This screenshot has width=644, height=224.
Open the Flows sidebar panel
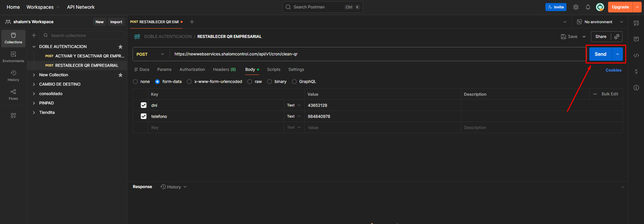point(13,95)
